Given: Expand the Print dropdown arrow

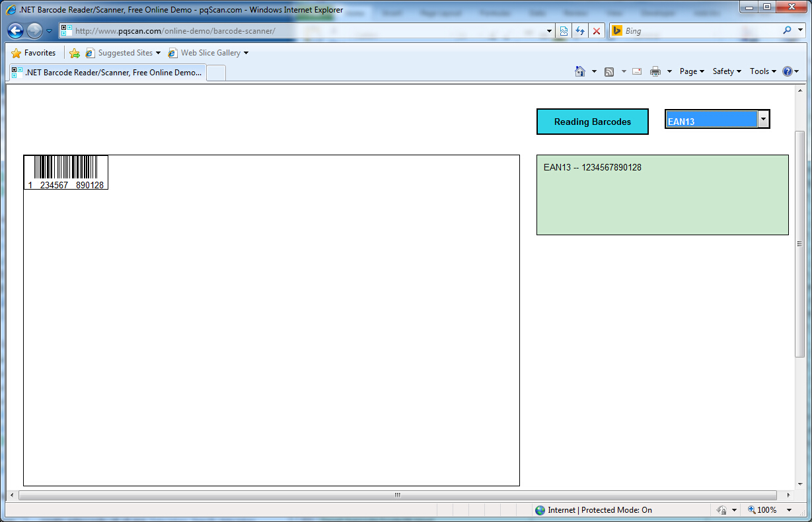Looking at the screenshot, I should click(669, 71).
